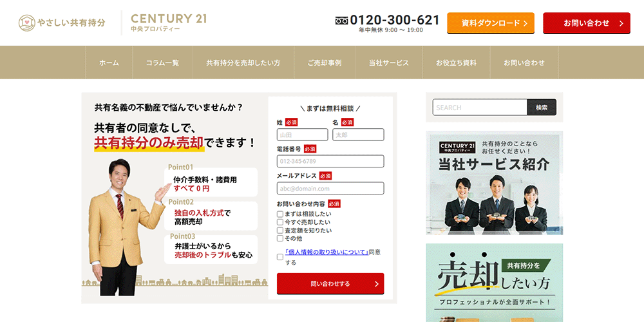The width and height of the screenshot is (644, 322).
Task: Focus the メールアドレス input field
Action: [330, 189]
